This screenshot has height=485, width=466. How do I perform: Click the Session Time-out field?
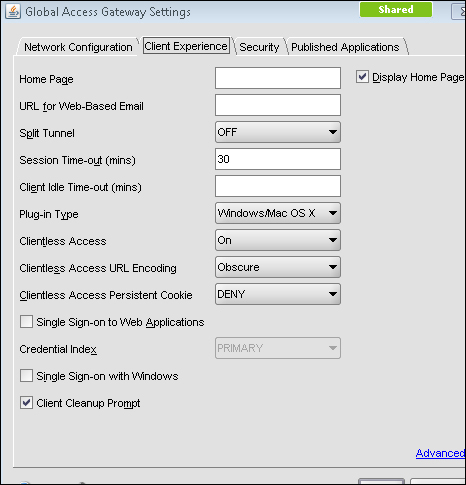278,159
